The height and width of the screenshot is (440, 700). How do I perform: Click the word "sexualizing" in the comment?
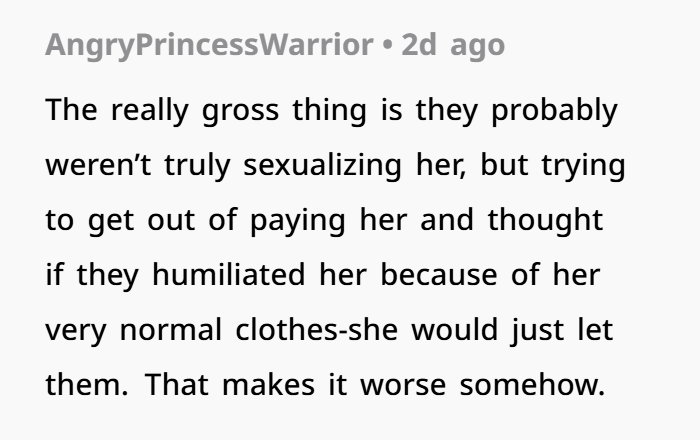(322, 165)
